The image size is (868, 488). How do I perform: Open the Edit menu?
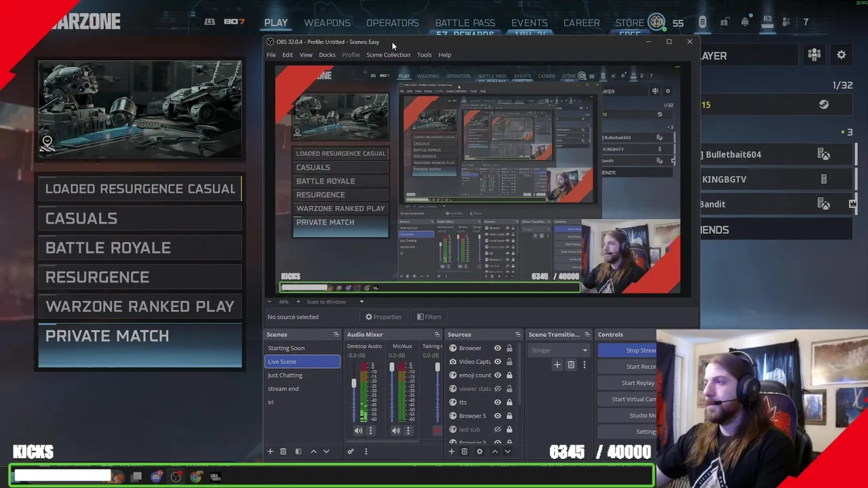[x=288, y=55]
